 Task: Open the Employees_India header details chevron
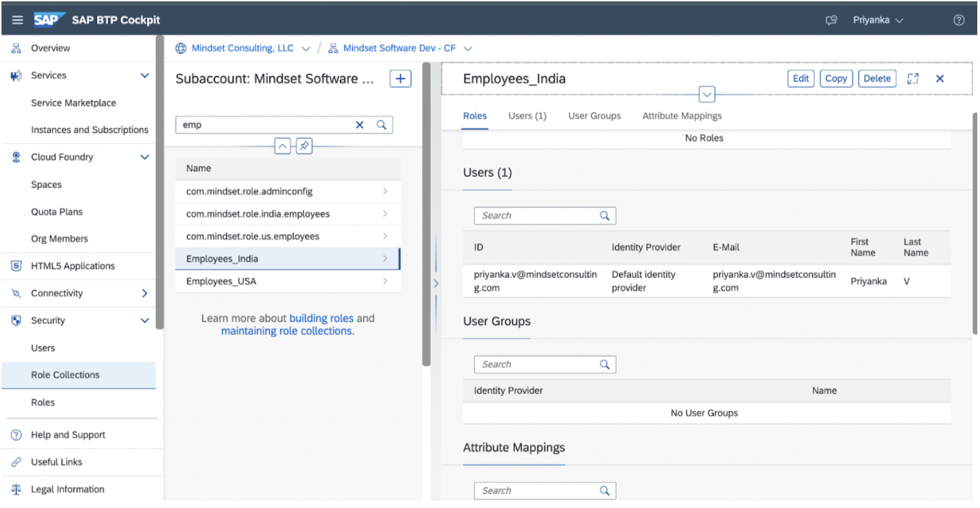[x=706, y=94]
